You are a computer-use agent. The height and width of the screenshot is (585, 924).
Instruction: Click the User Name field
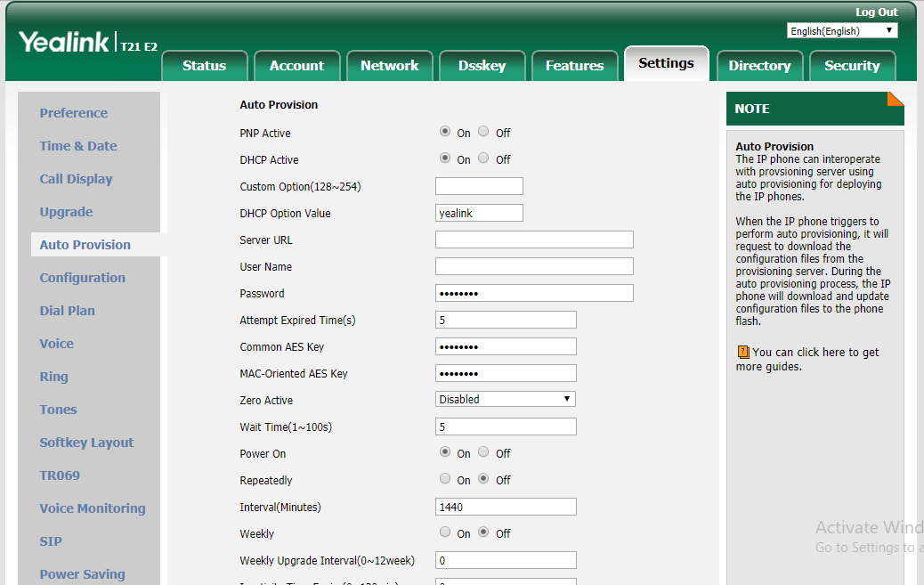(x=534, y=266)
